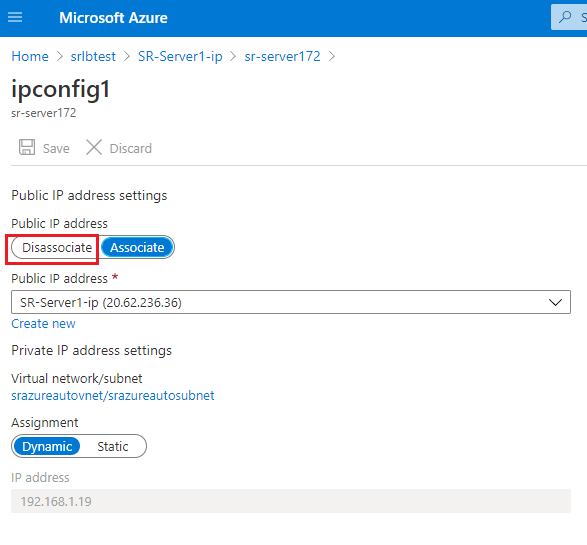Open srazureautovnet/srazureautosubnet link
The height and width of the screenshot is (545, 587).
click(x=113, y=396)
